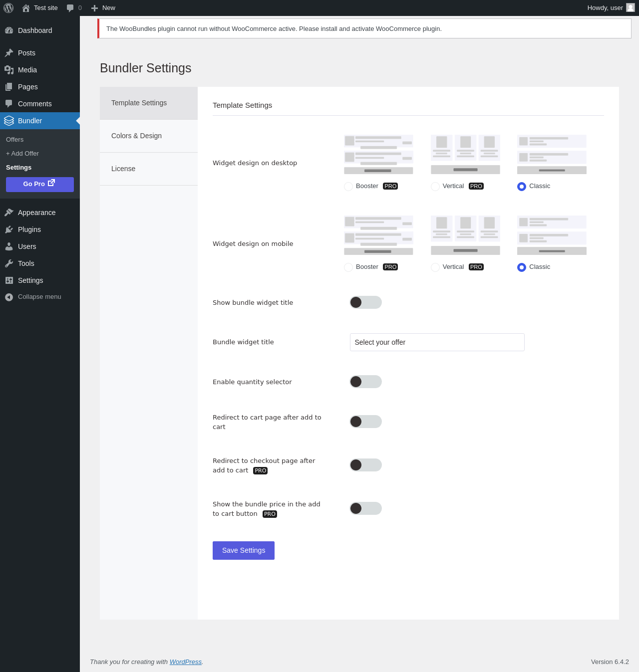Open the Test site home icon
The width and height of the screenshot is (639, 672).
click(x=26, y=8)
